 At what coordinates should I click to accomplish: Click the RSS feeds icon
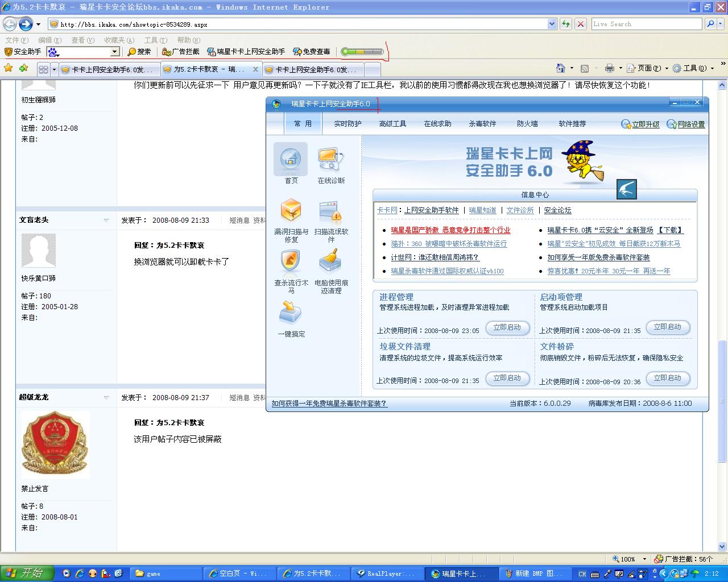[584, 69]
